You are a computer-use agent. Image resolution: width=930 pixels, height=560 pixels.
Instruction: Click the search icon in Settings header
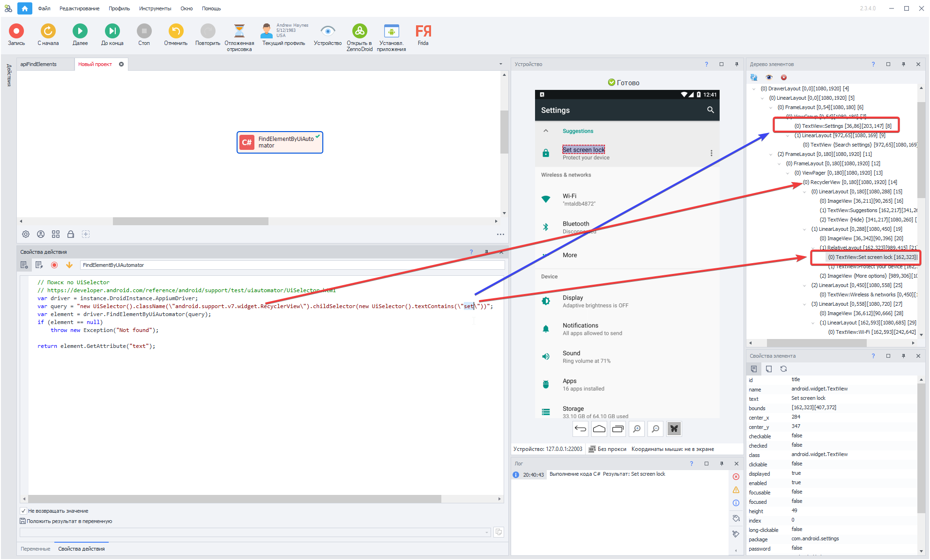[x=710, y=110]
